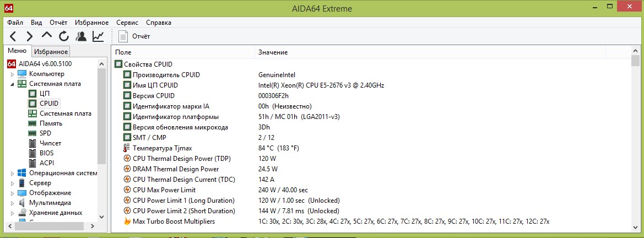Open the BIOS tree item
The image size is (644, 238).
point(47,153)
